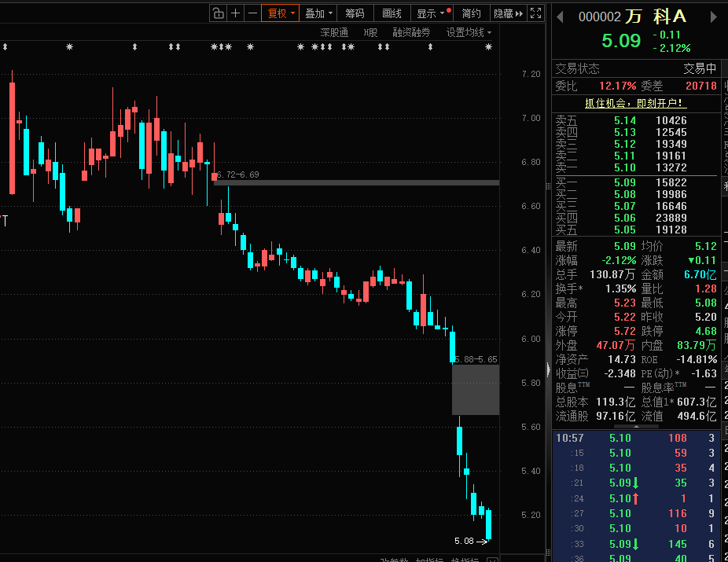Click the lock icon in chart toolbar

219,13
